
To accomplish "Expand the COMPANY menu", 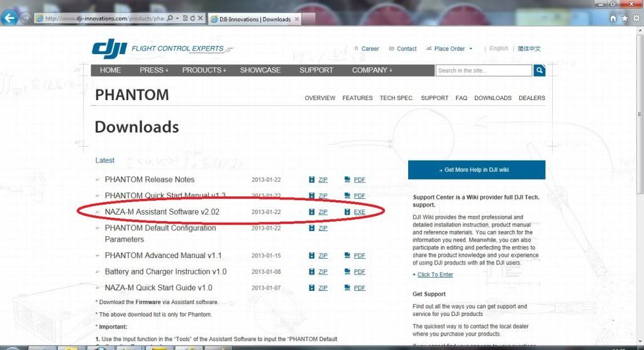I will [372, 71].
